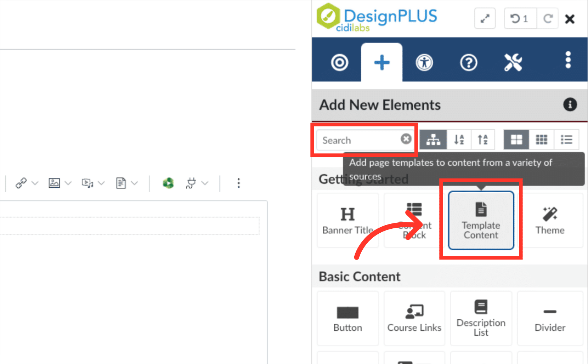The image size is (588, 364).
Task: Toggle hierarchical sorting of elements
Action: [433, 140]
